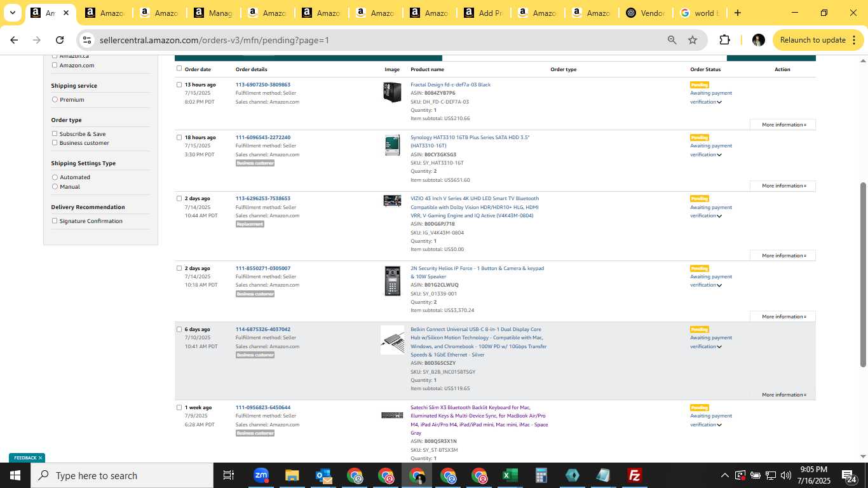
Task: Select the order 114-6875326-4037042 checkbox
Action: coord(179,329)
